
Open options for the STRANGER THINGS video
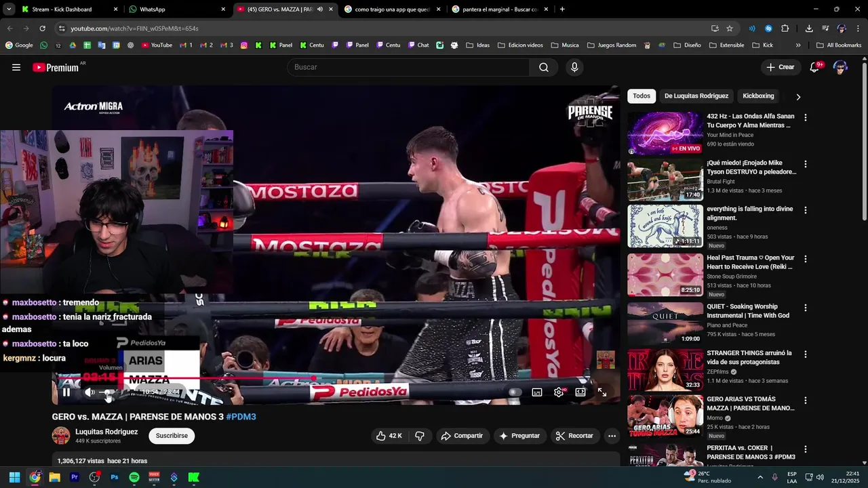click(806, 354)
